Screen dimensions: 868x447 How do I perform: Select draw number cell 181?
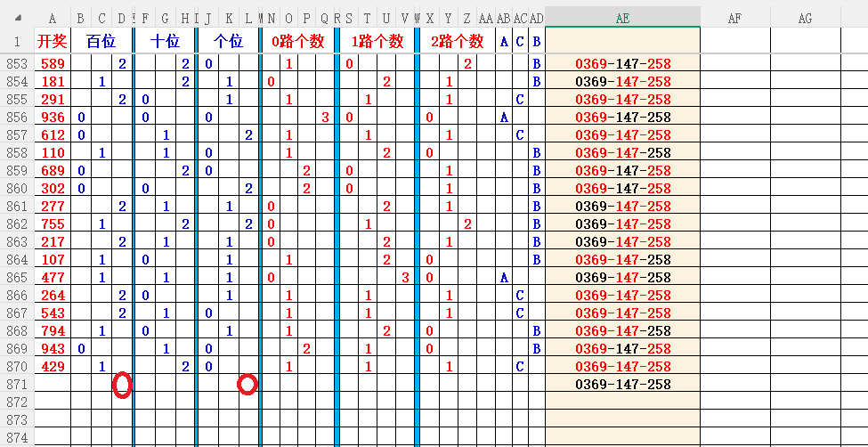53,82
